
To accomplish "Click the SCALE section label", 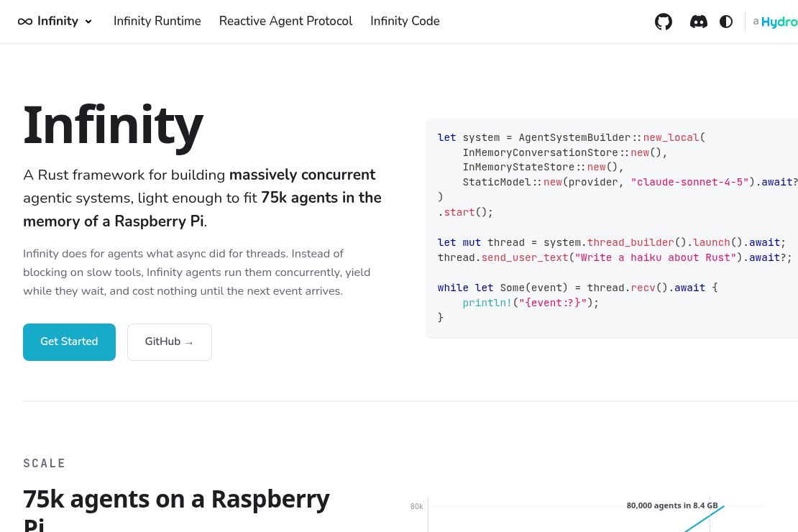I will (x=45, y=463).
